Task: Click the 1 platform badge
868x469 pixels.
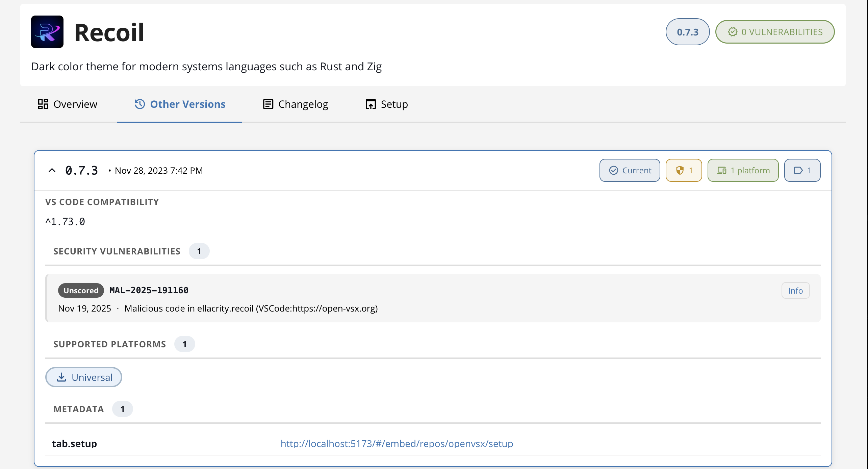Action: tap(743, 170)
